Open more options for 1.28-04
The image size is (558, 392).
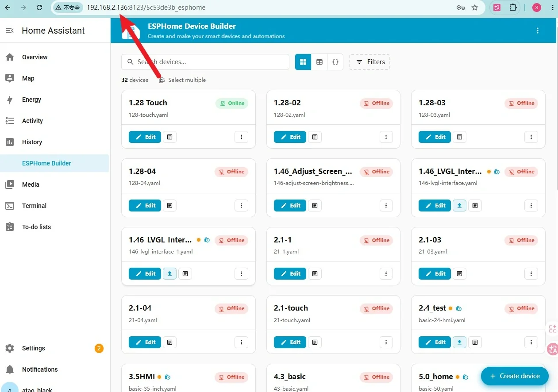point(241,205)
